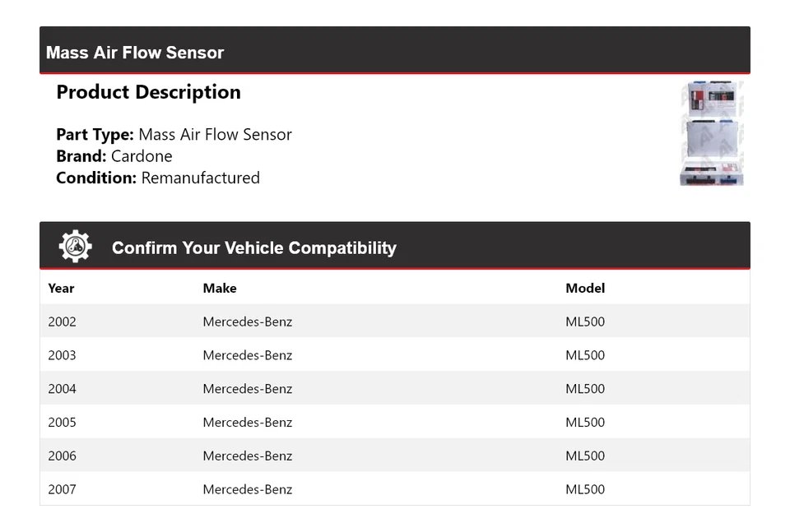This screenshot has height=532, width=790.
Task: Click the 2004 year cell
Action: click(x=62, y=389)
